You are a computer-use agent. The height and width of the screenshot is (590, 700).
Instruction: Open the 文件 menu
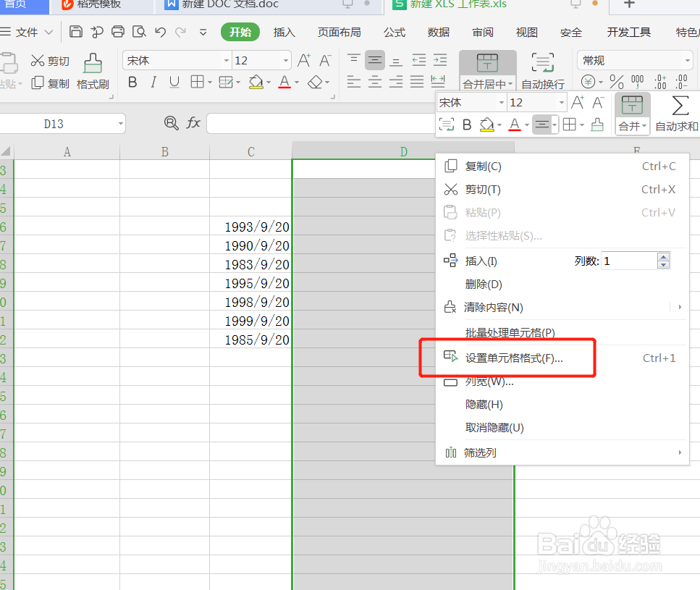point(27,32)
